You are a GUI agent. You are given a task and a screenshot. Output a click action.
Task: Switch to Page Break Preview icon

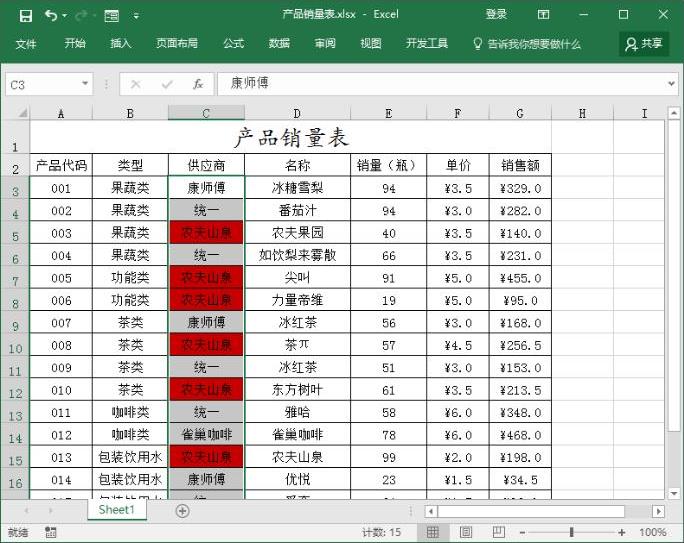tap(499, 532)
